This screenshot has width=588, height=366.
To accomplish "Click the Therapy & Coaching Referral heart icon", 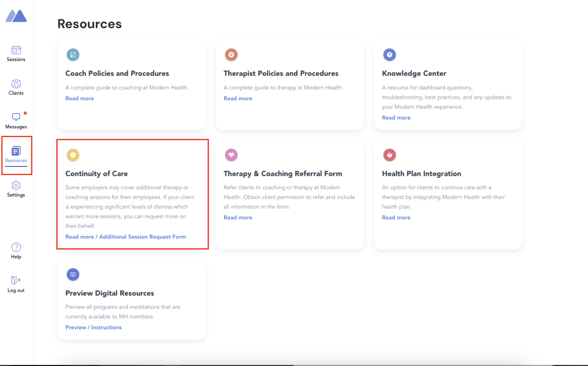I will point(231,155).
